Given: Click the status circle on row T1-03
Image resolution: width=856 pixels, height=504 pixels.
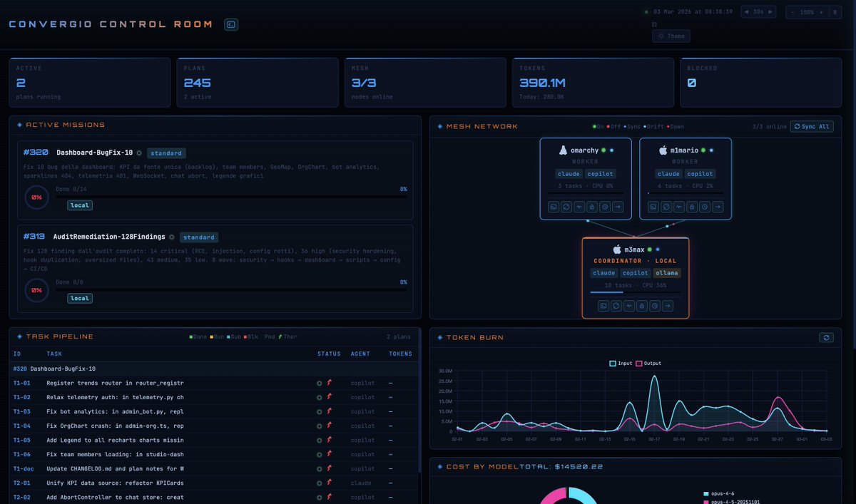Looking at the screenshot, I should click(x=320, y=412).
